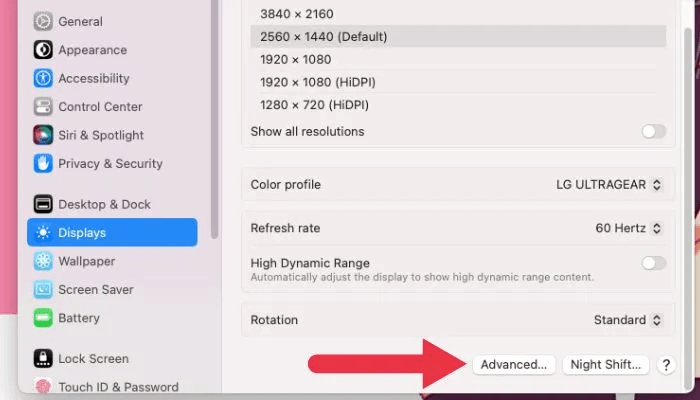This screenshot has height=400, width=700.
Task: Click the Screen Saver sidebar icon
Action: tap(43, 290)
